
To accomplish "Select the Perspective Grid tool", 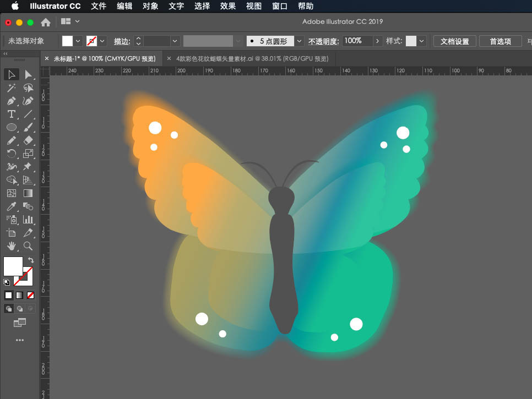I will coord(28,179).
